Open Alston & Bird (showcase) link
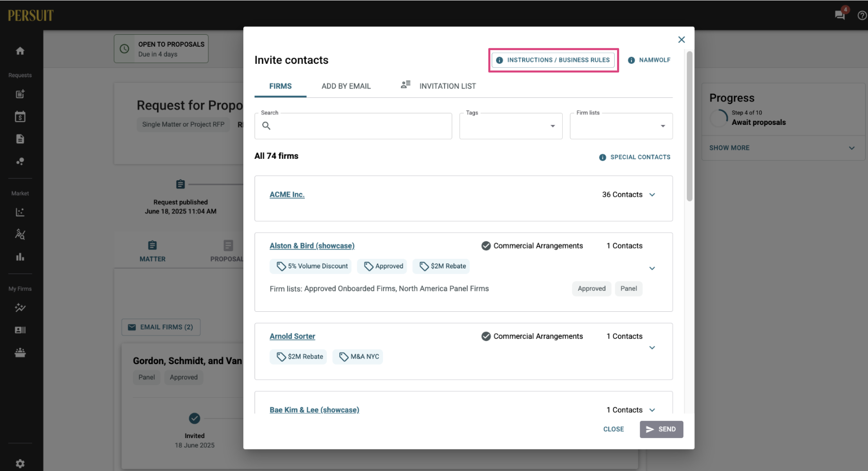 312,246
